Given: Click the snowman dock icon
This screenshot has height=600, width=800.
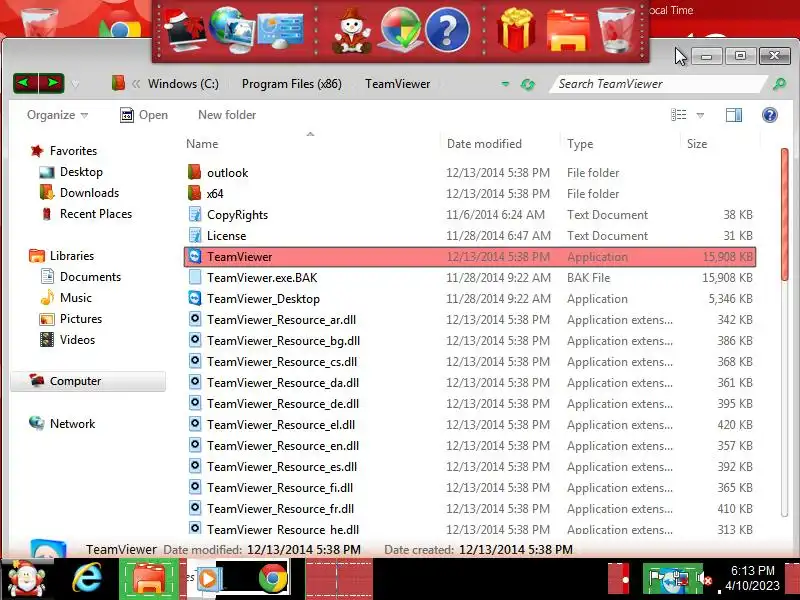Looking at the screenshot, I should tap(352, 32).
